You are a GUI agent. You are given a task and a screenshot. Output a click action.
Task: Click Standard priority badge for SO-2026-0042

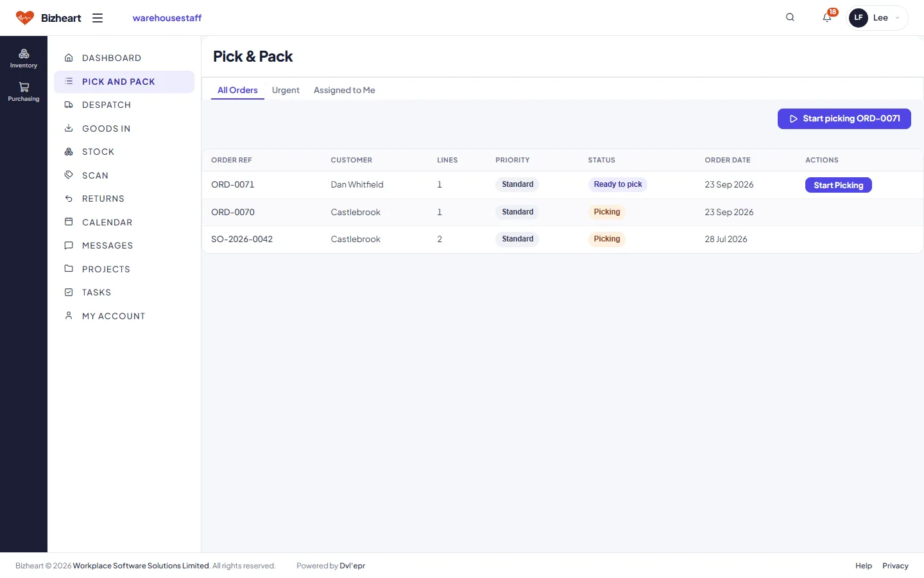tap(518, 239)
